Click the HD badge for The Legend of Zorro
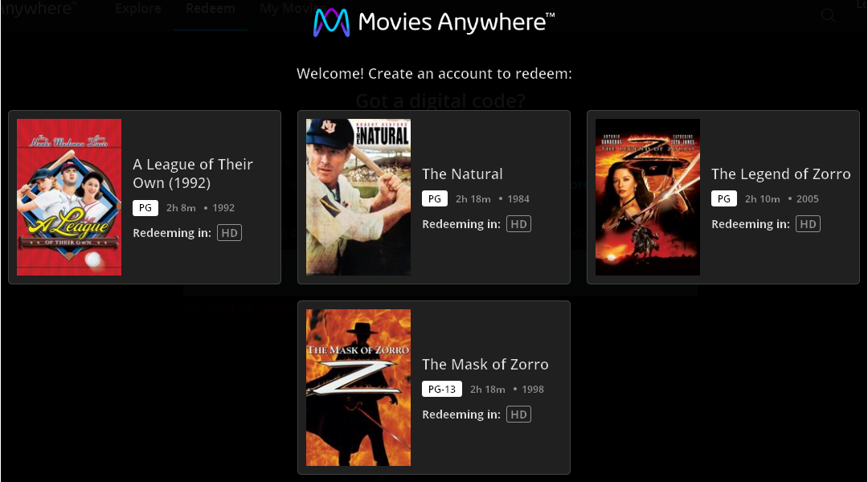Image resolution: width=868 pixels, height=482 pixels. 809,224
